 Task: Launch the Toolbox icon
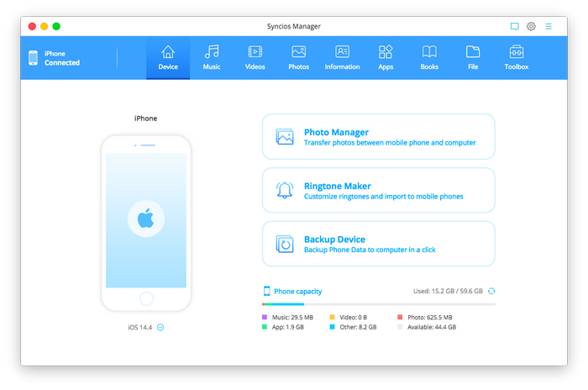pyautogui.click(x=517, y=52)
